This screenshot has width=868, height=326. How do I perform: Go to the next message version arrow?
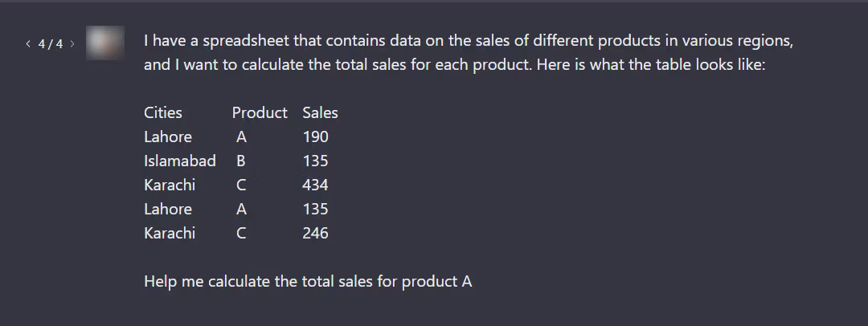click(x=72, y=43)
